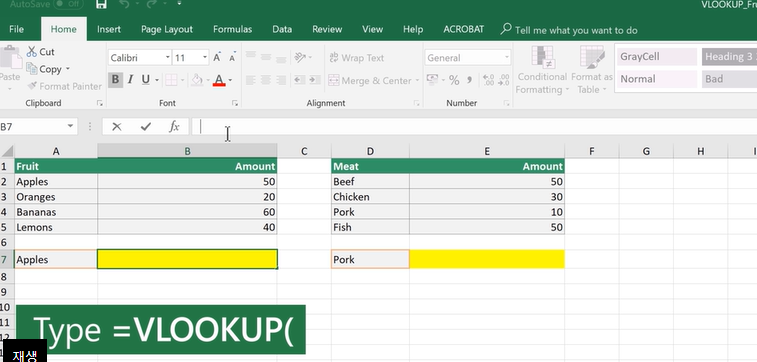Open Format as Table menu
This screenshot has width=757, height=362.
591,70
